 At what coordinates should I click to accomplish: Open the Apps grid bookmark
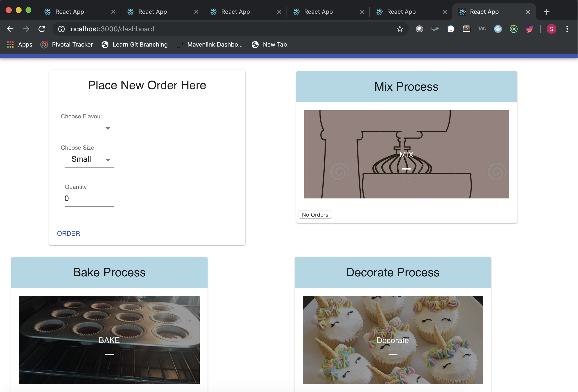20,44
